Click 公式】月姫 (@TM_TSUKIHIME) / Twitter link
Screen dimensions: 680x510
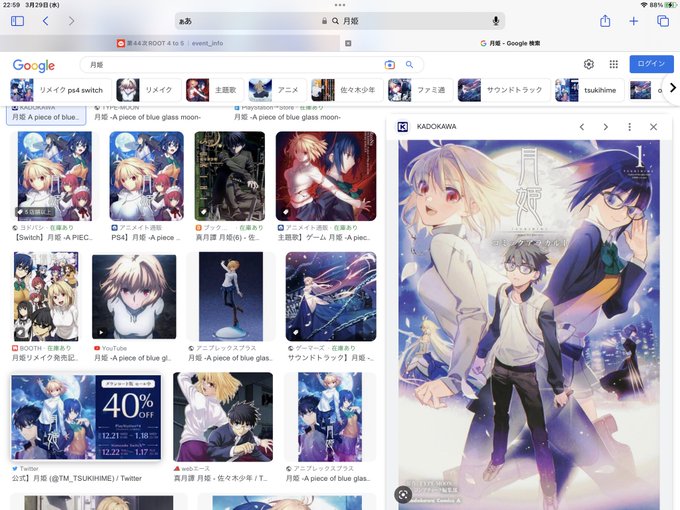pos(77,478)
